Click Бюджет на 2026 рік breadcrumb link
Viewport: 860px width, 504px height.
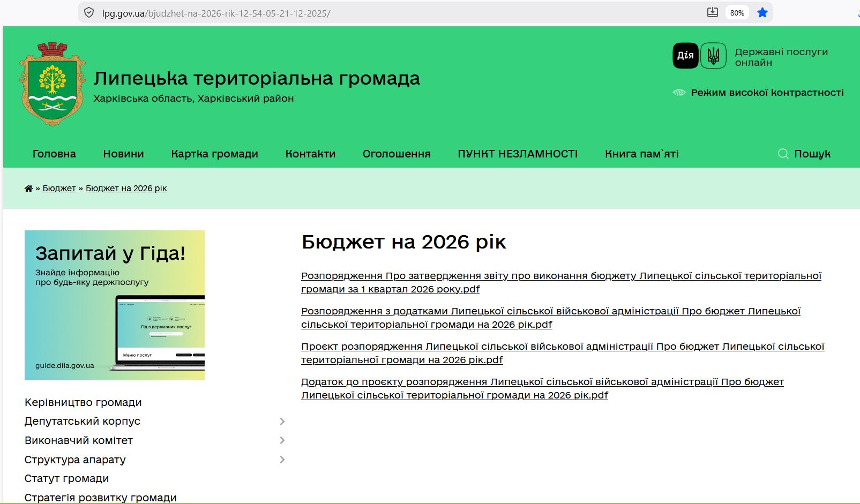[x=126, y=189]
